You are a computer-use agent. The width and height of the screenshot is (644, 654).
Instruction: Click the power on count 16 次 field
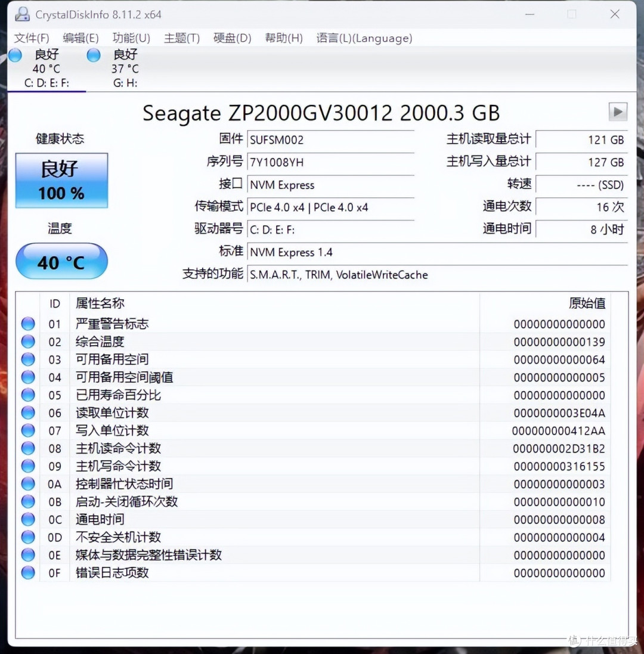tap(581, 207)
